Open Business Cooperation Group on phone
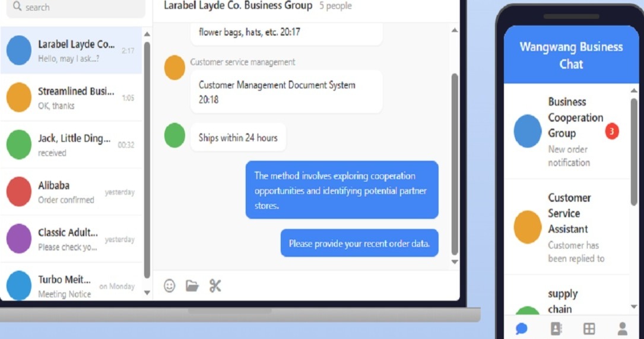Image resolution: width=644 pixels, height=339 pixels. [567, 131]
